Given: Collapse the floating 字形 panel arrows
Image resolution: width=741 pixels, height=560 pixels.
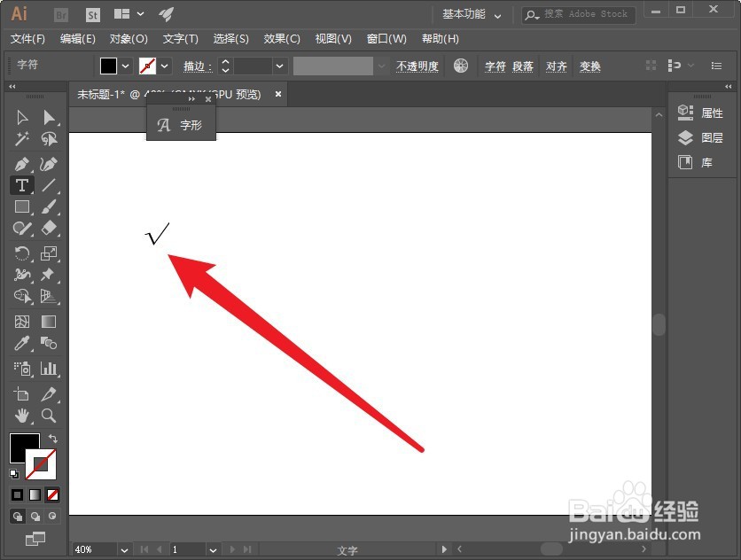Looking at the screenshot, I should 191,98.
